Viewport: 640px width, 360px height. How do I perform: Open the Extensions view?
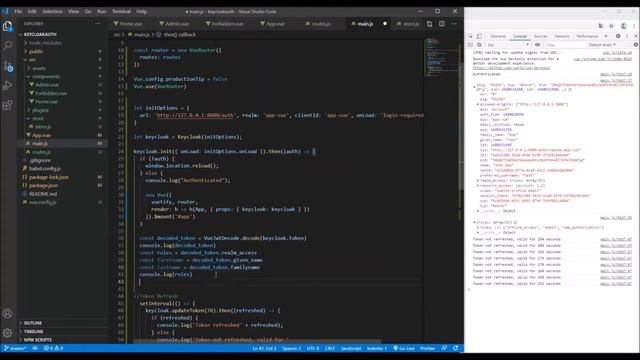click(x=7, y=105)
